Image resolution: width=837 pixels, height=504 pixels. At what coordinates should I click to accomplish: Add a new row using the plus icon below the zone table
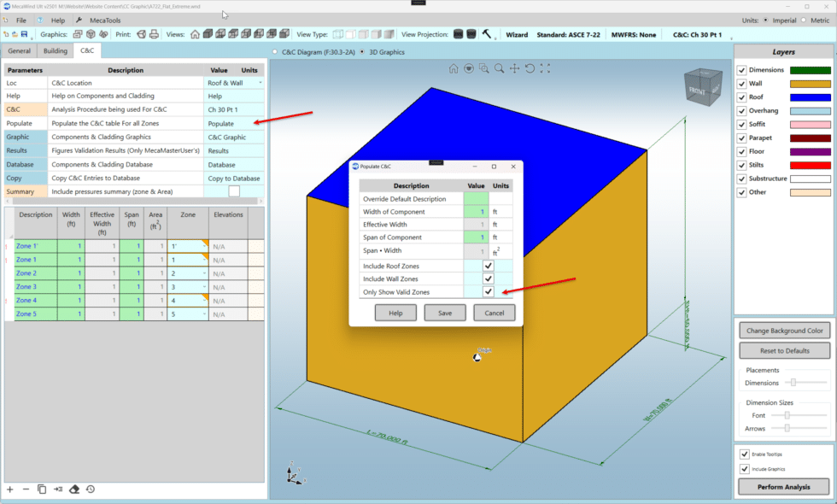click(9, 489)
